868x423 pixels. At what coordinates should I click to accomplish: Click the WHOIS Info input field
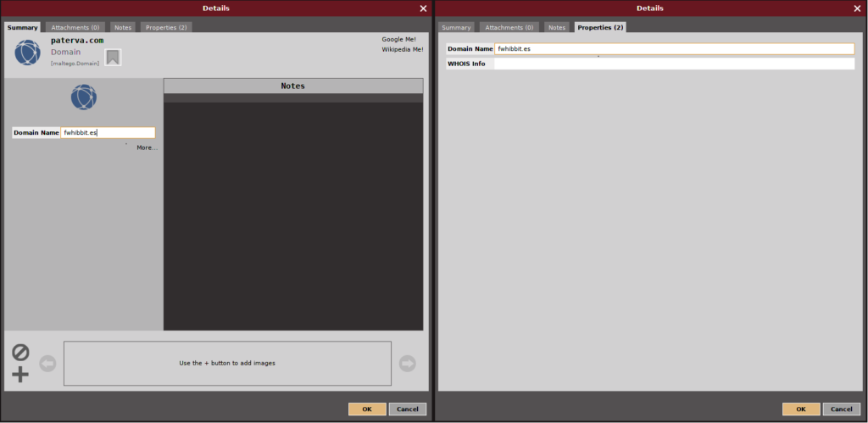click(x=674, y=64)
